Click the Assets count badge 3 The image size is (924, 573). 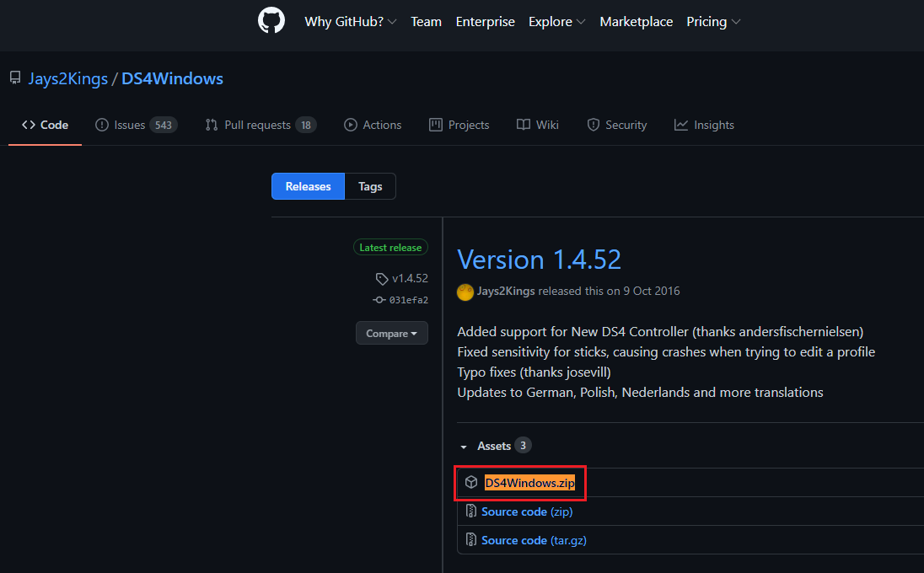(x=523, y=445)
